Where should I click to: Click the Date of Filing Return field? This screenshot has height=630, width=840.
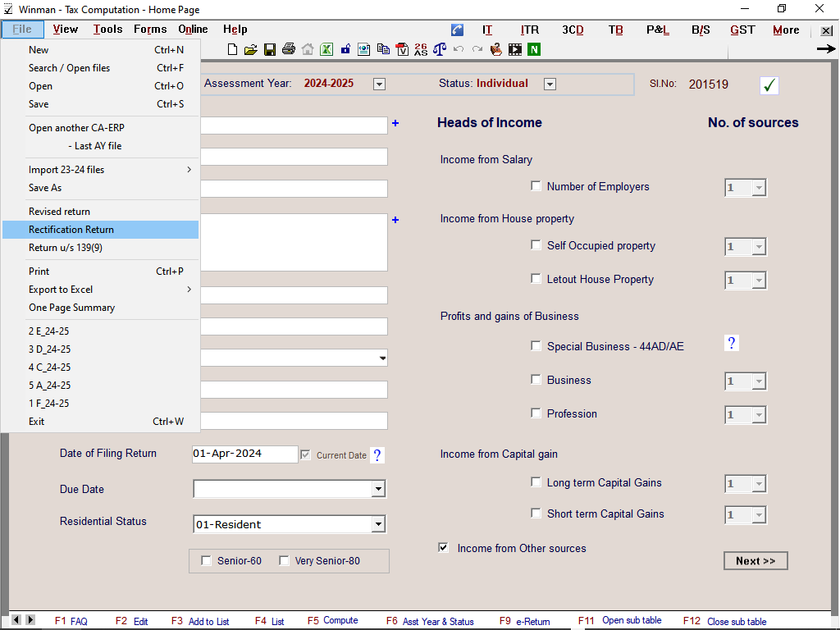[244, 454]
